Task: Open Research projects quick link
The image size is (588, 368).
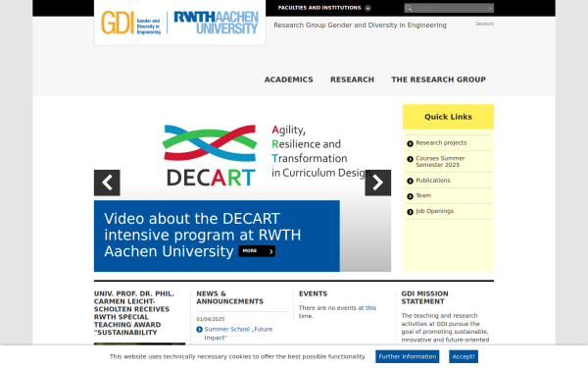Action: [441, 143]
